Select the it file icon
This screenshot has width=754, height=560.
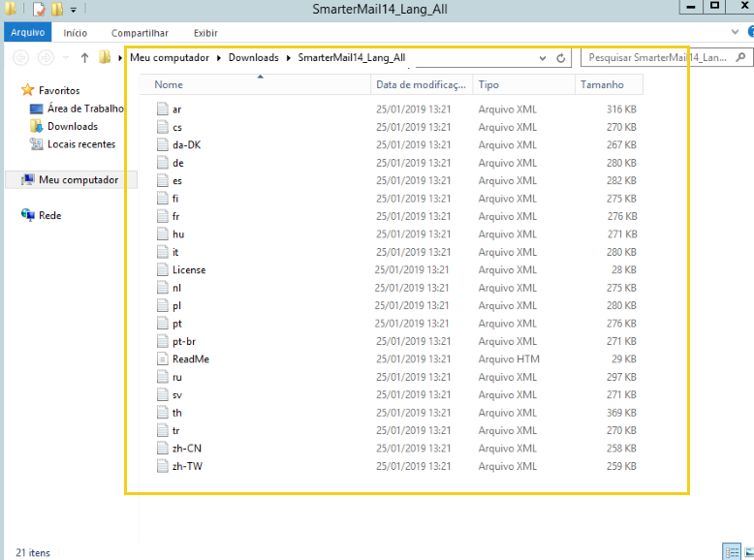(163, 252)
